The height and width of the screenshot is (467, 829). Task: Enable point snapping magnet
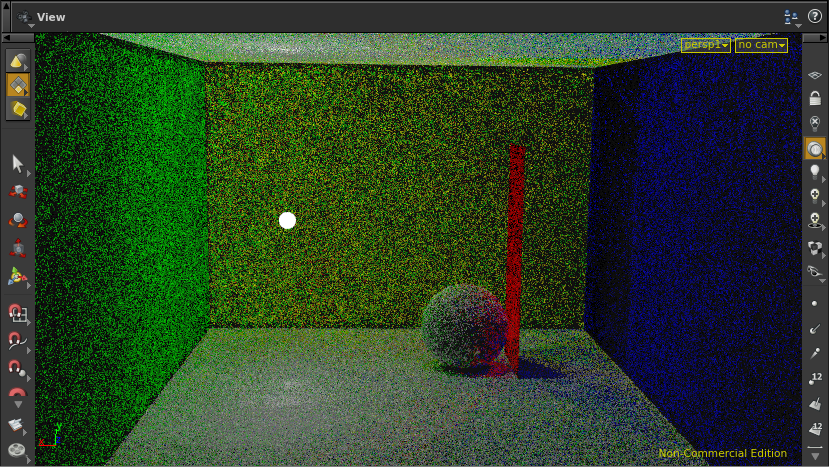point(17,368)
